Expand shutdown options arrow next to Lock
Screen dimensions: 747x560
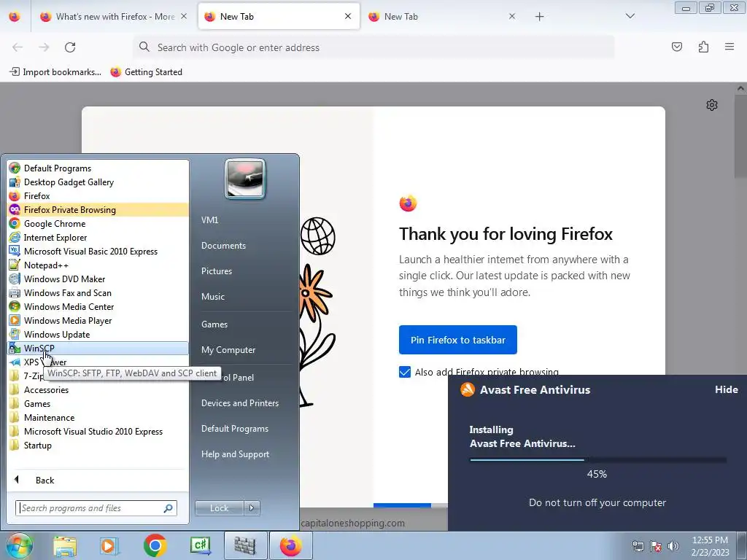(252, 508)
